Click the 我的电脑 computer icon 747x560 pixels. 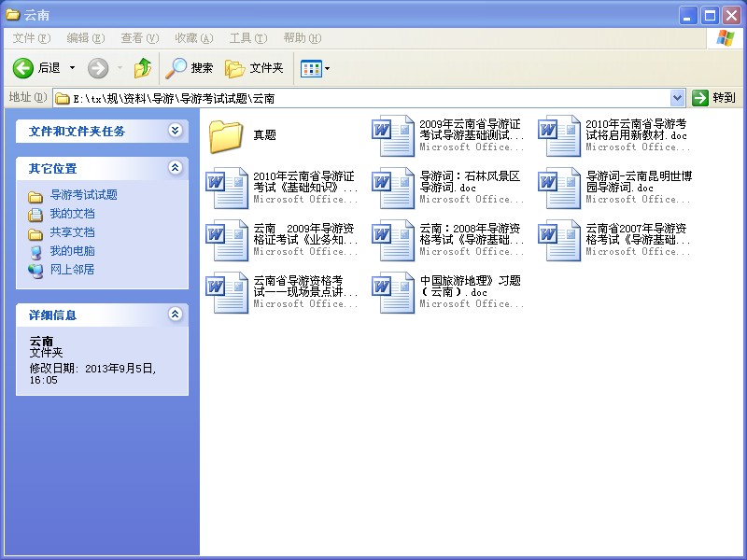(35, 252)
